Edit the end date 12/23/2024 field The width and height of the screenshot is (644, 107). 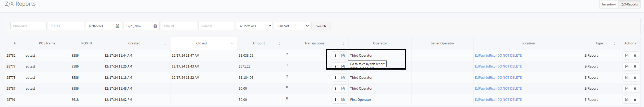coord(137,26)
